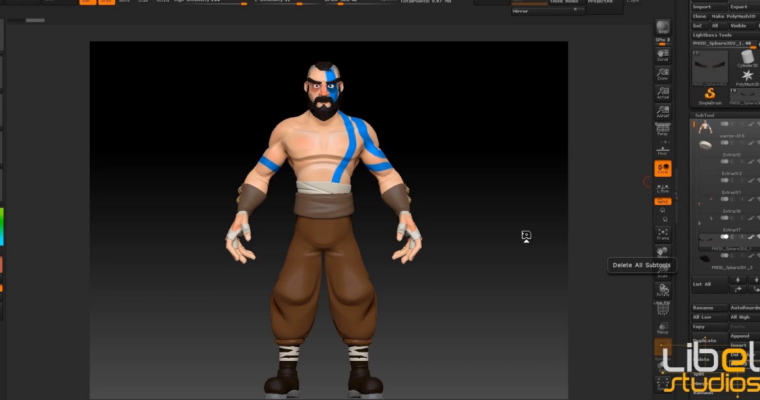
Task: Click the Draw Size slider handle
Action: pos(341,4)
